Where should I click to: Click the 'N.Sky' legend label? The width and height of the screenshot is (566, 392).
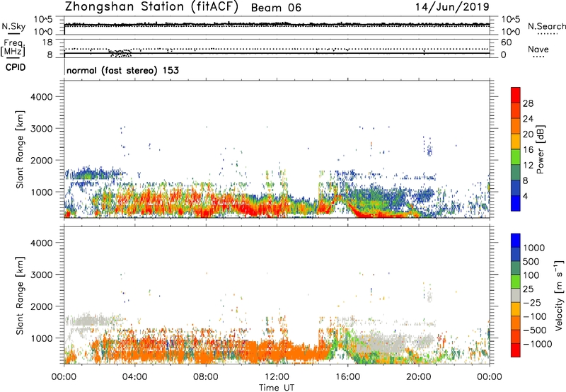pyautogui.click(x=13, y=26)
